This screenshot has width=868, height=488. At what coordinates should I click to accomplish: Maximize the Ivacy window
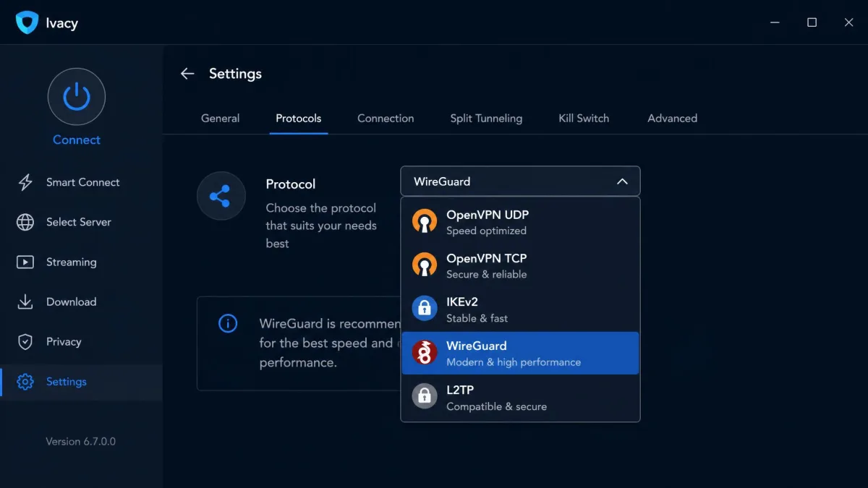point(812,22)
